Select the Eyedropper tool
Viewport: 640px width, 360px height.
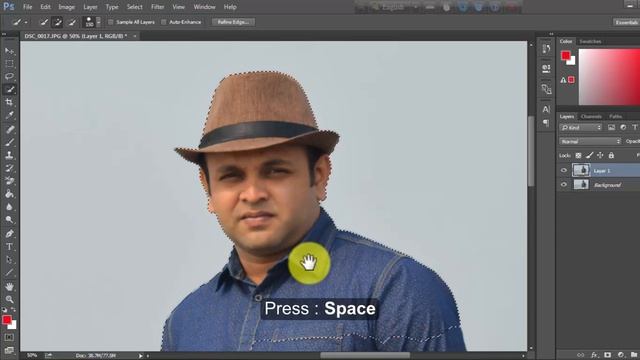click(x=9, y=115)
